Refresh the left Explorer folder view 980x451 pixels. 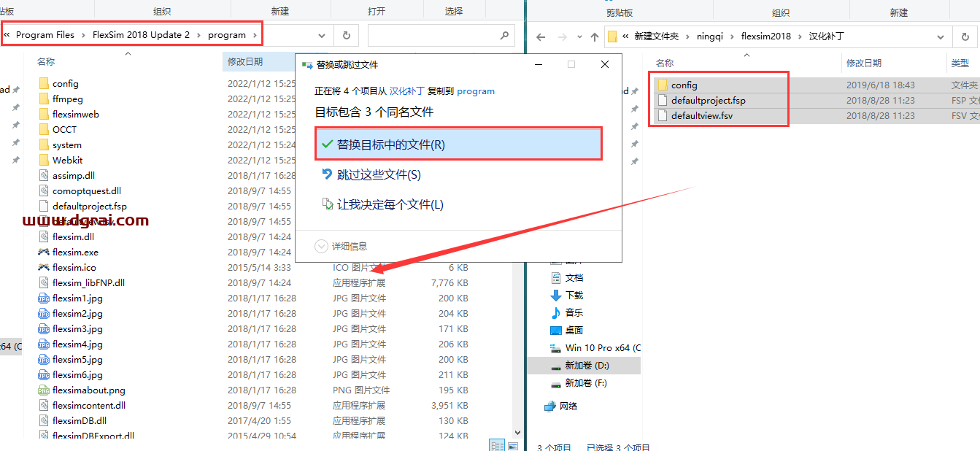tap(346, 34)
